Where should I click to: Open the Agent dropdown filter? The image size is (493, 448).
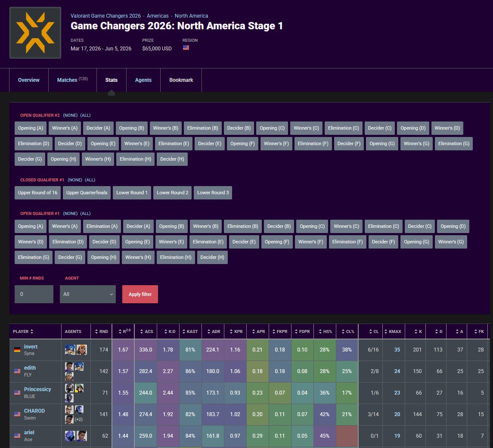point(88,294)
